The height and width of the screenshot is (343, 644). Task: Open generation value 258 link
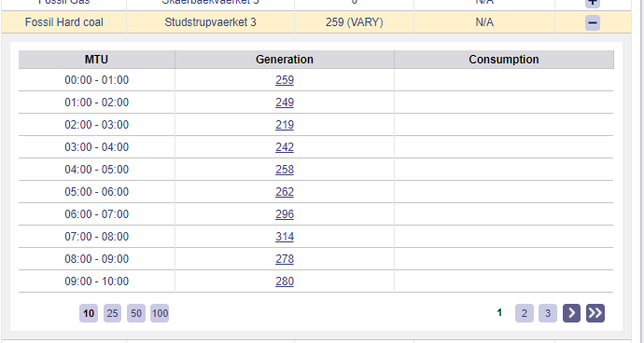point(285,170)
